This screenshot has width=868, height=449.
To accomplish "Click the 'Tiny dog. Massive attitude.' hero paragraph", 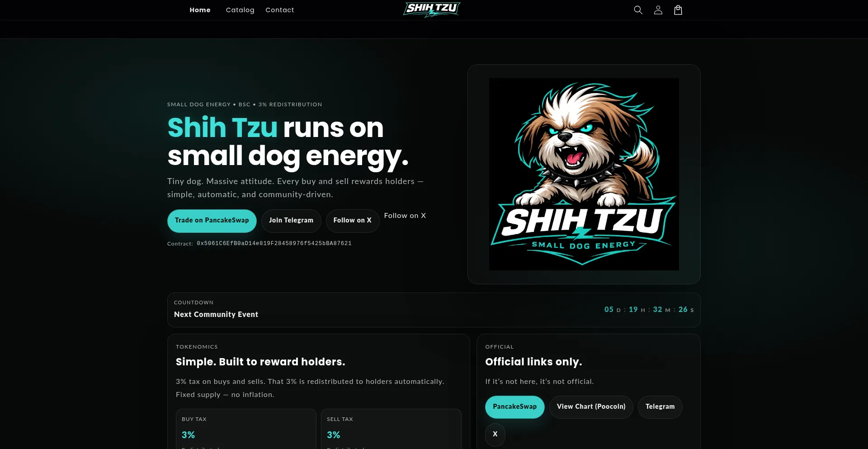I will pos(295,188).
